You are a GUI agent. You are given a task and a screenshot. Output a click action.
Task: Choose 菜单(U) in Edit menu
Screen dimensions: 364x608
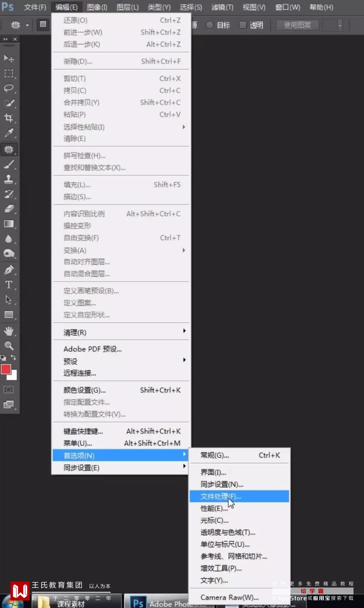tap(121, 443)
